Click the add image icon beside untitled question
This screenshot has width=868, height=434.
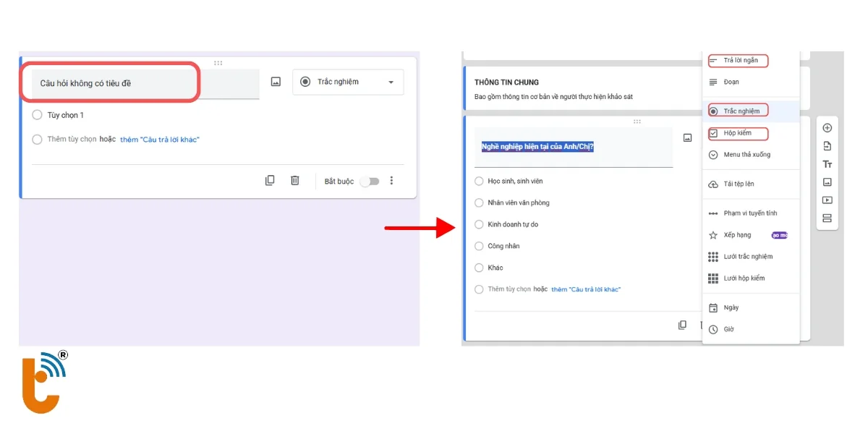pyautogui.click(x=276, y=82)
